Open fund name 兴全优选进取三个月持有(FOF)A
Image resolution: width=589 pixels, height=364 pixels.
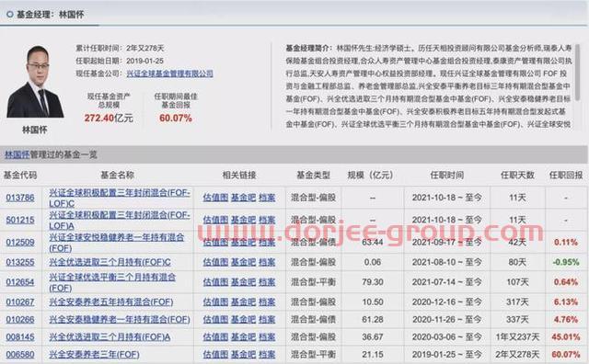(x=110, y=337)
